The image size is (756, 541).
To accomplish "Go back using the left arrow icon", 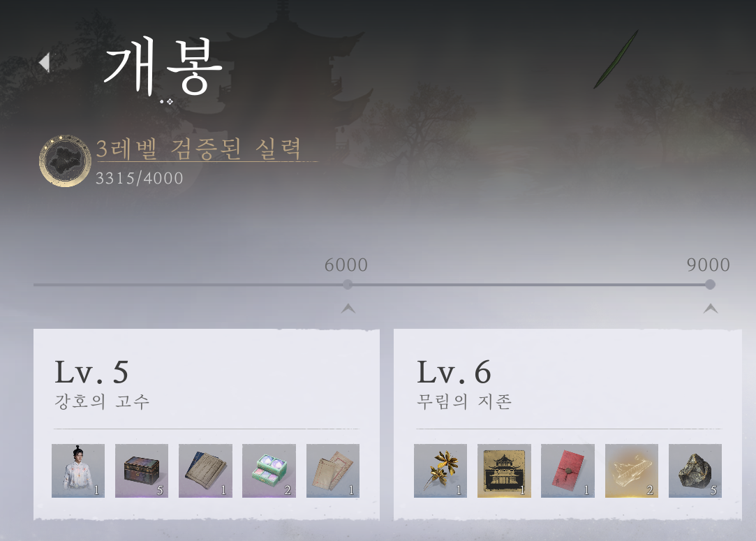I will [45, 63].
